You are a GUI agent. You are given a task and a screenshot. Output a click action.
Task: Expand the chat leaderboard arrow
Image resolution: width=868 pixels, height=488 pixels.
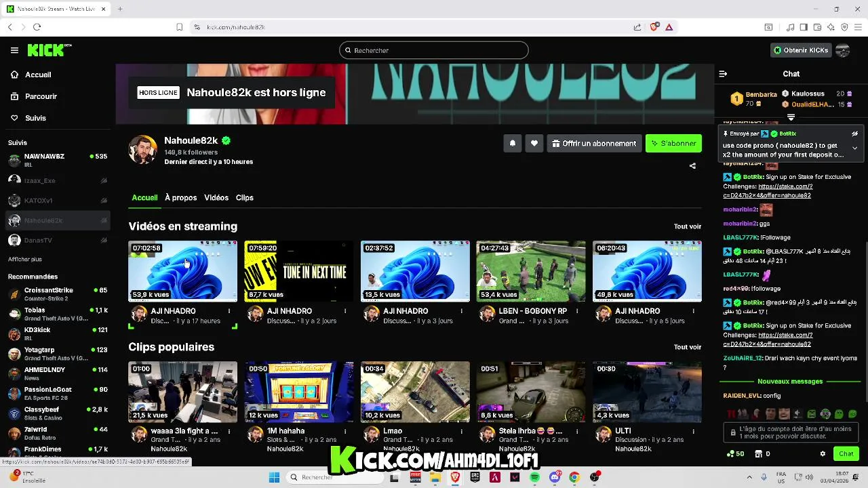coord(791,117)
